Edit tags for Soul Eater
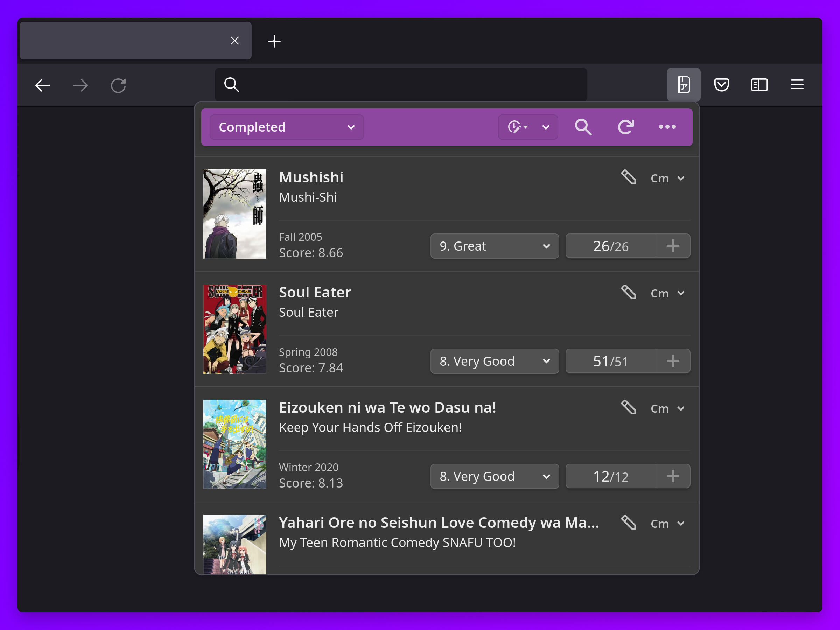The width and height of the screenshot is (840, 630). point(629,292)
